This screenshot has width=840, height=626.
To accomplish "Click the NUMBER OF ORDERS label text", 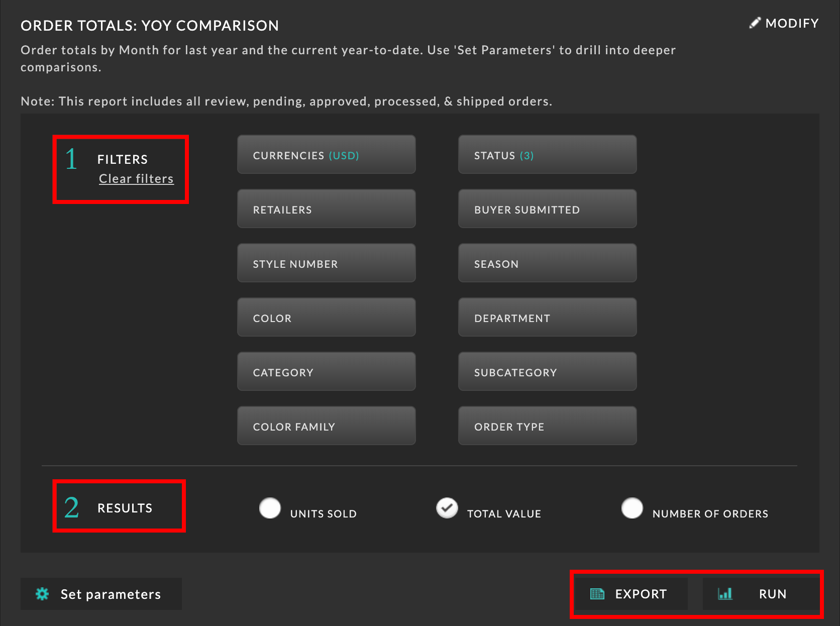I will point(710,513).
